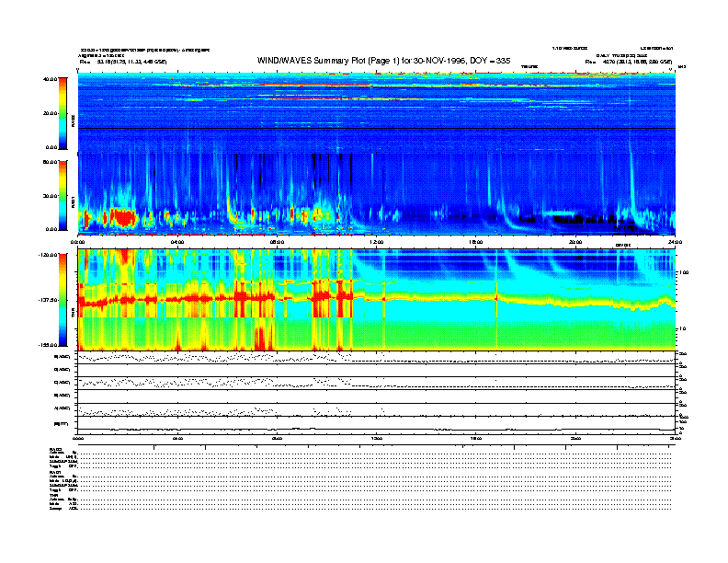Click the 04:00 tick label under RAD1 spectrogram
728x563 pixels.
[x=177, y=242]
